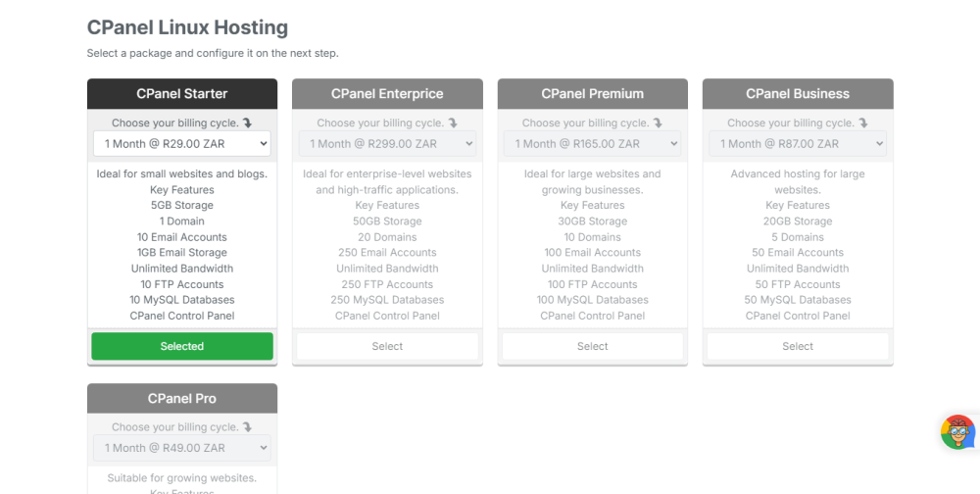Click "1GB Email Storage" feature text
The image size is (980, 494).
[182, 253]
